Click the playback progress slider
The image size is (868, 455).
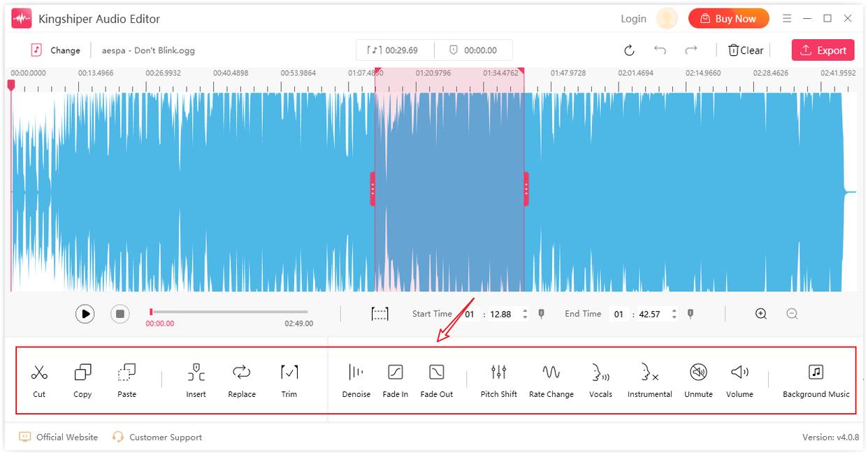[229, 312]
